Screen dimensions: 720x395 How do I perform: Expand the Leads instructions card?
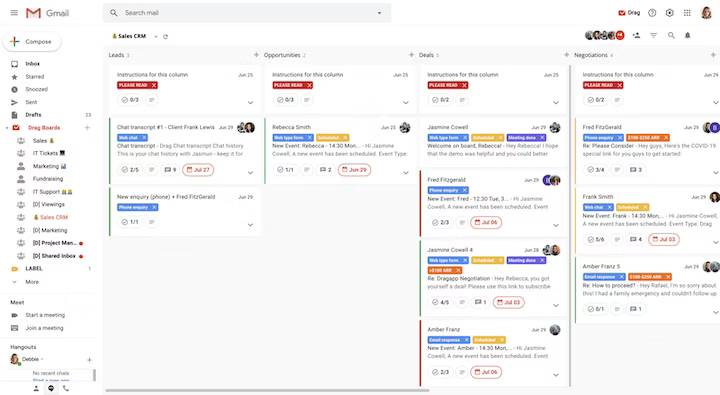click(x=250, y=102)
